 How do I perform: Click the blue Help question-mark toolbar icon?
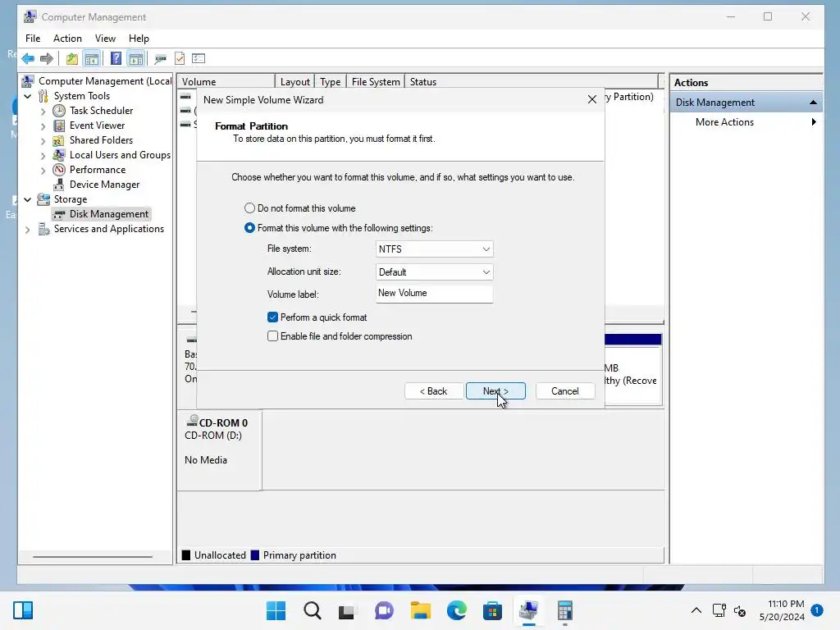[x=116, y=58]
